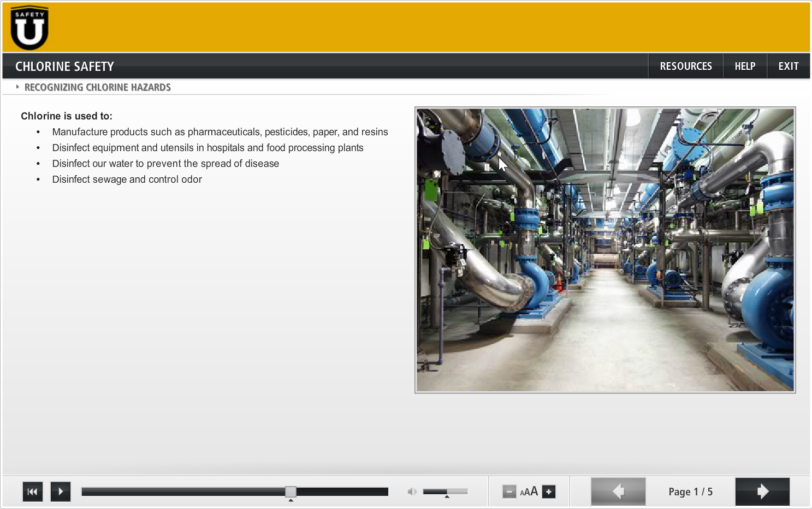Viewport: 812px width, 509px height.
Task: Open the HELP menu
Action: click(745, 65)
